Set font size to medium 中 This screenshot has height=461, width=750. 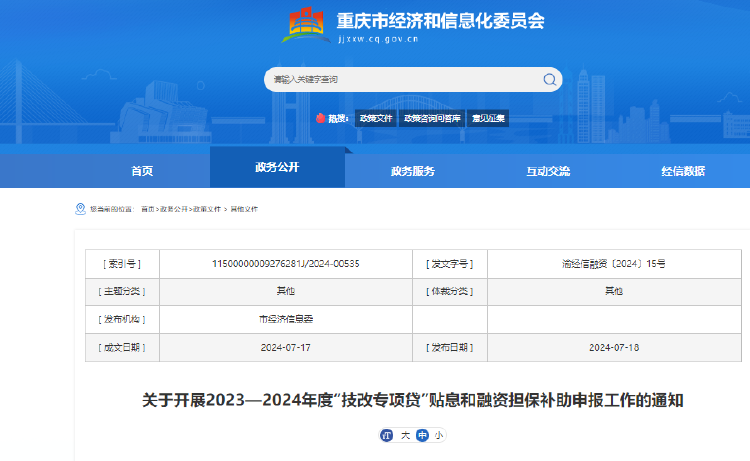click(x=422, y=435)
